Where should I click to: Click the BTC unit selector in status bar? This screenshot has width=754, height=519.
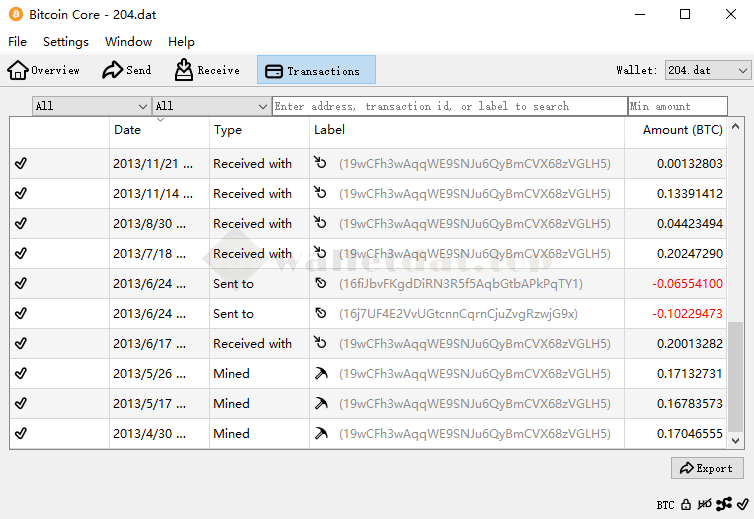(x=665, y=505)
